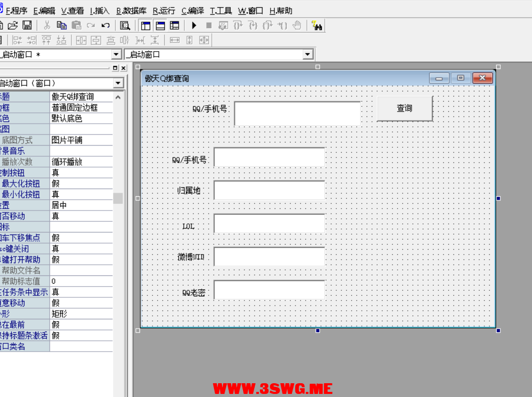This screenshot has width=532, height=397.
Task: Click the make same size icon
Action: 204,40
